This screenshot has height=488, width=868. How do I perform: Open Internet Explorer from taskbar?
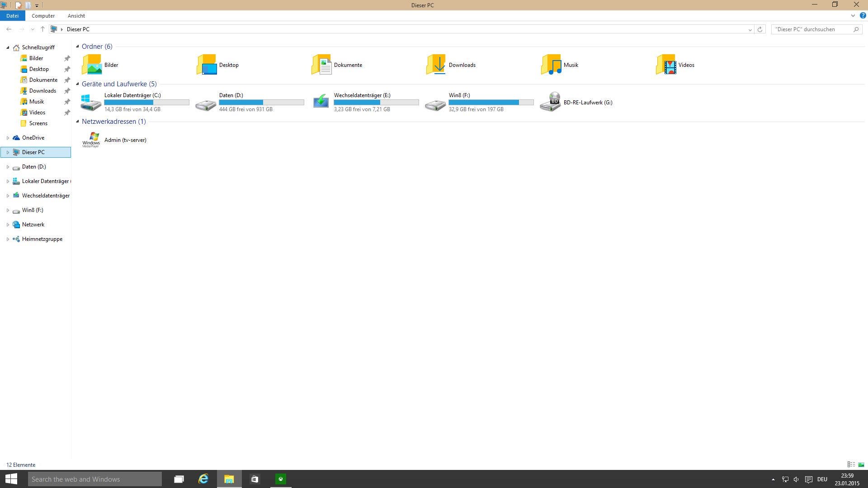(x=203, y=479)
